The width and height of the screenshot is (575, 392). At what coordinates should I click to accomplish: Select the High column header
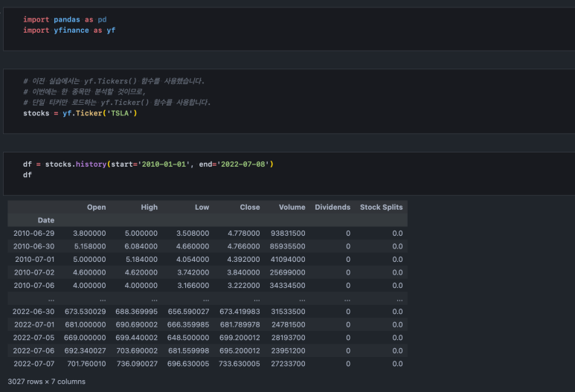(150, 208)
